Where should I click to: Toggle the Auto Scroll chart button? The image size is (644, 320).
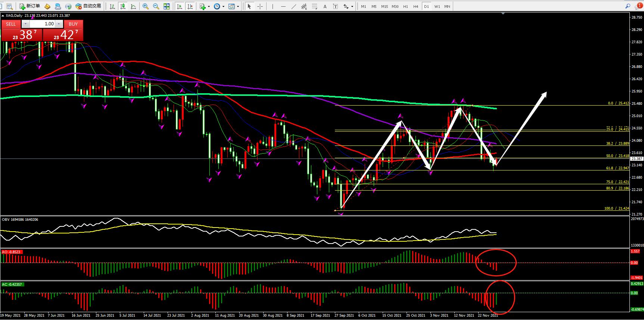point(180,6)
